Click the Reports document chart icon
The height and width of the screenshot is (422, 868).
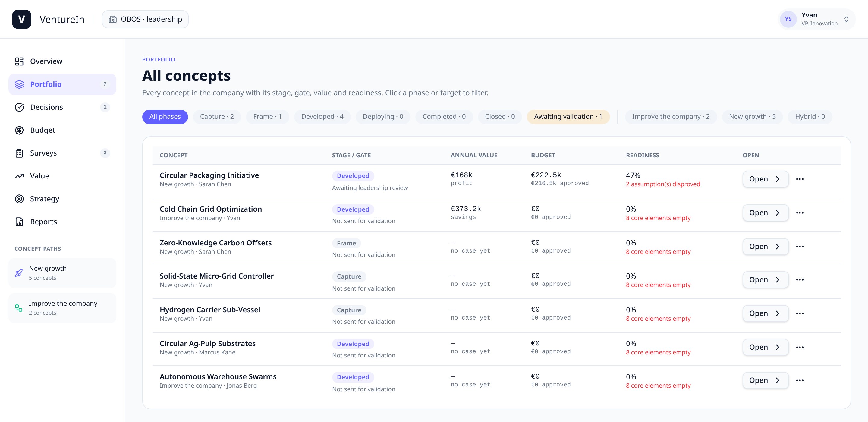[19, 222]
